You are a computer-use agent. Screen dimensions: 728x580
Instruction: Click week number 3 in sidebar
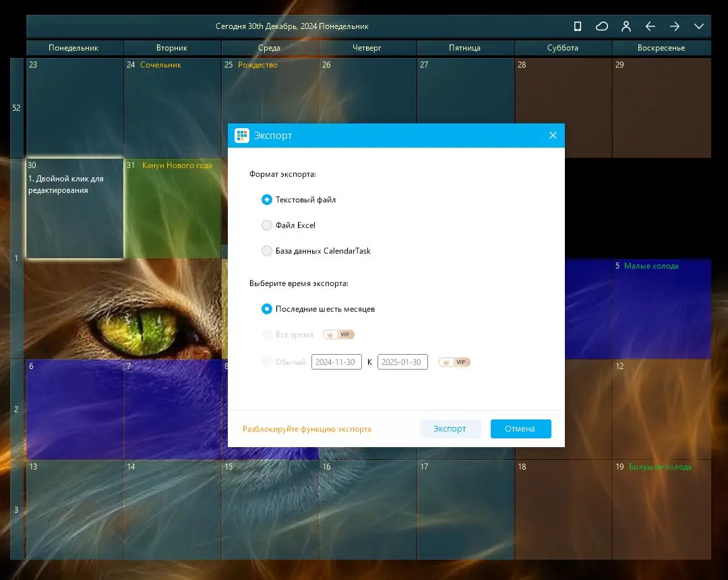17,509
